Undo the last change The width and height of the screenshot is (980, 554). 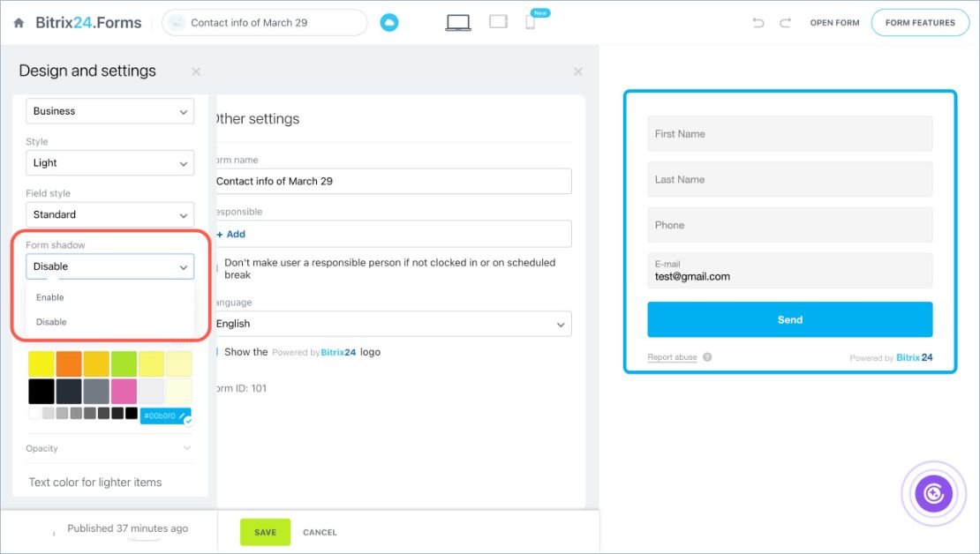point(758,22)
